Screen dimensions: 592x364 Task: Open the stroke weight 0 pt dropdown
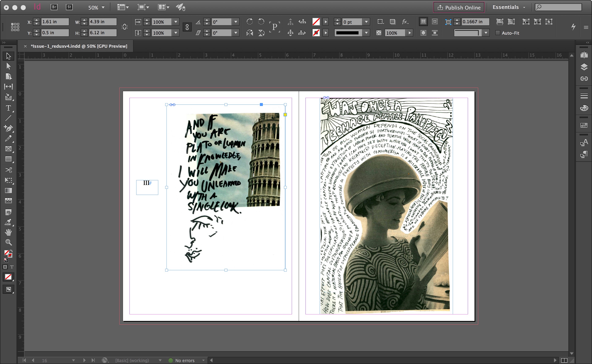366,22
